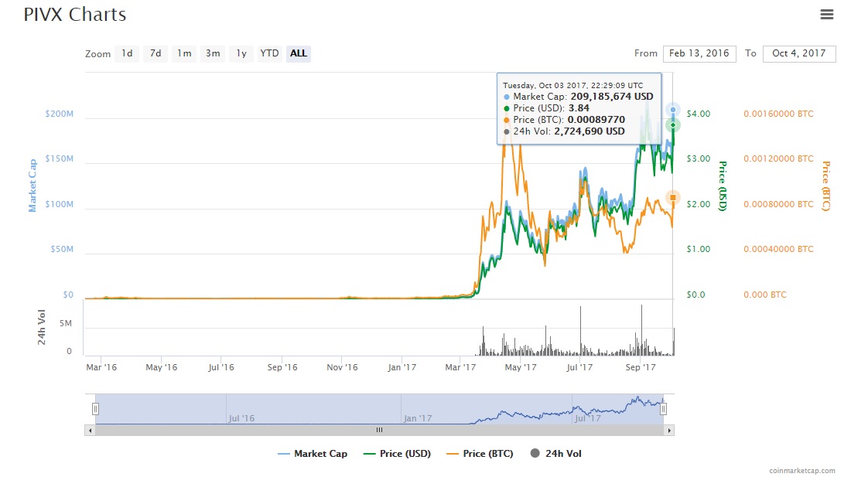Click the right navigator range handle
The image size is (868, 477).
pos(663,409)
